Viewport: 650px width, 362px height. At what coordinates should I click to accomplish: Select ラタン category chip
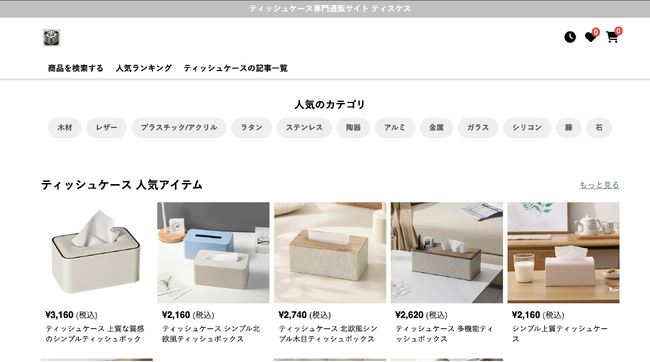(252, 128)
